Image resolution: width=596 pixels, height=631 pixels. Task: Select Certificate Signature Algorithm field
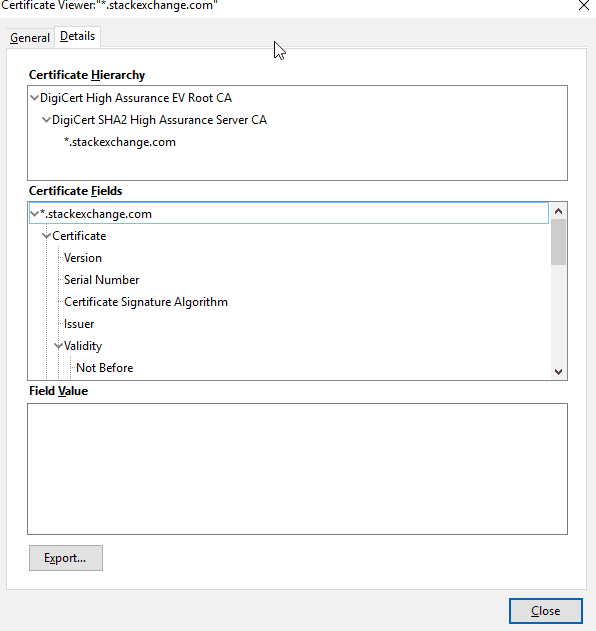pyautogui.click(x=146, y=302)
